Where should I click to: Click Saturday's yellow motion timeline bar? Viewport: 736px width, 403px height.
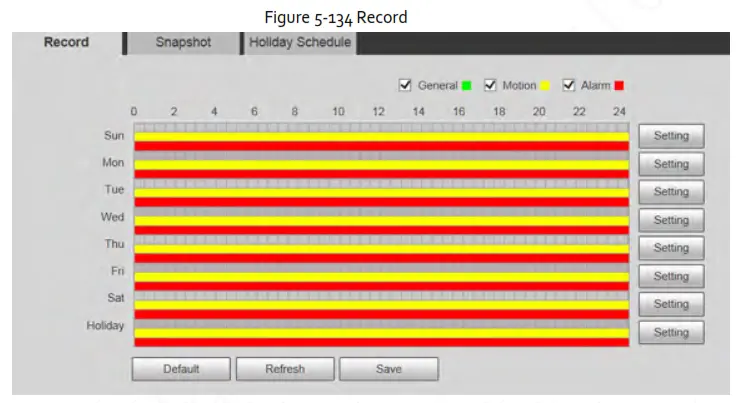(x=382, y=305)
